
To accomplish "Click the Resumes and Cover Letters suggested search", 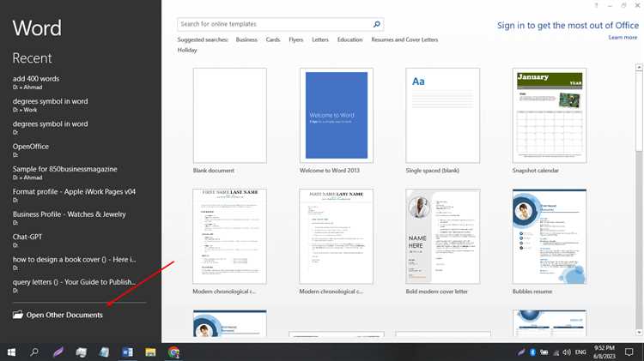I will 404,39.
